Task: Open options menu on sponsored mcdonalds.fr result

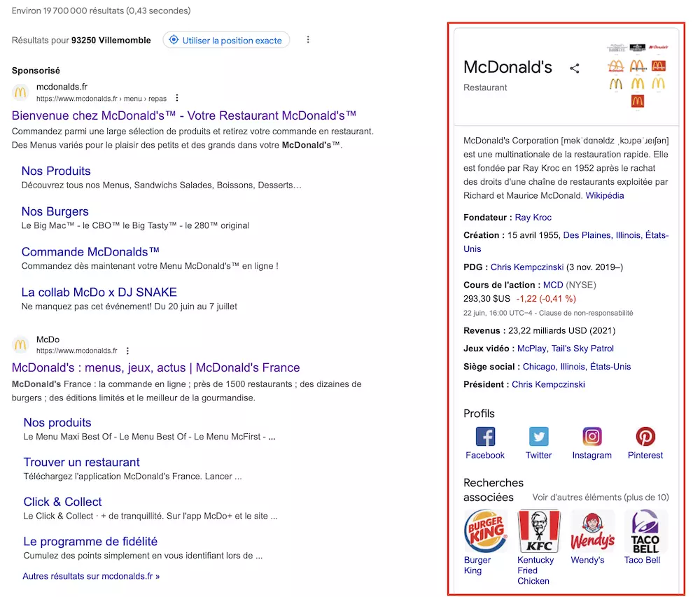Action: (x=177, y=97)
